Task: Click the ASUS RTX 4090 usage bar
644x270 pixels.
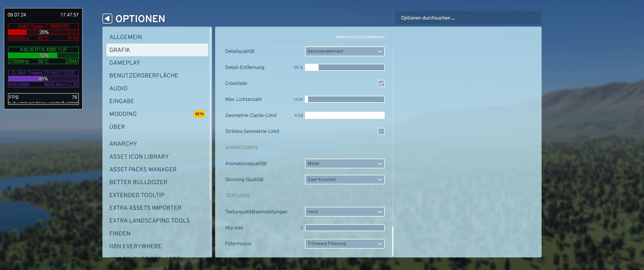Action: tap(43, 55)
